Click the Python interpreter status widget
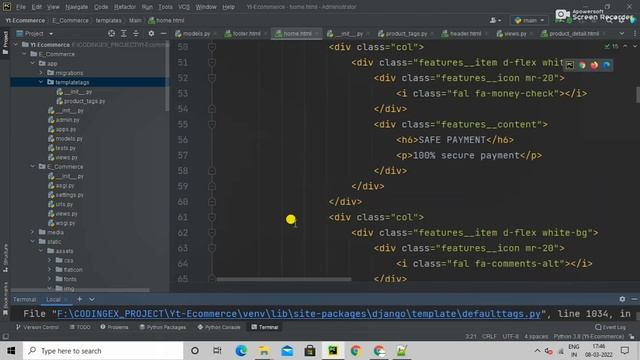640x360 pixels. pos(589,337)
